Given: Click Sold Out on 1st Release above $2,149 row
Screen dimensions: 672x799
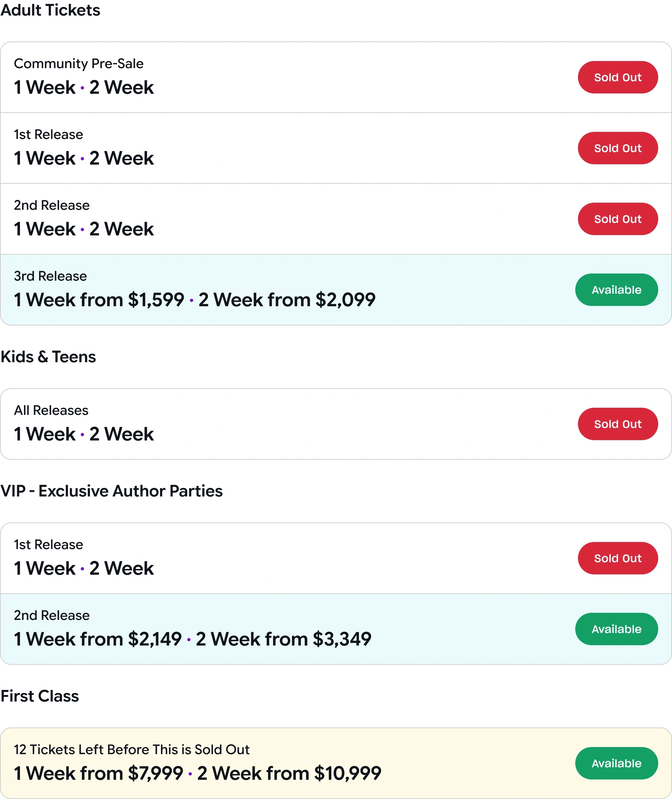Looking at the screenshot, I should [617, 558].
